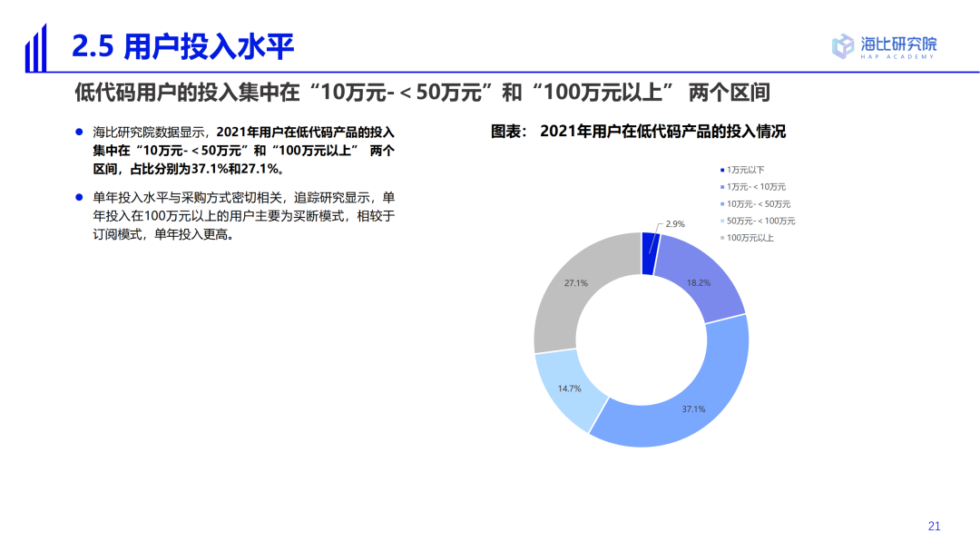
Task: Click legend label 100万元以上
Action: tap(750, 238)
